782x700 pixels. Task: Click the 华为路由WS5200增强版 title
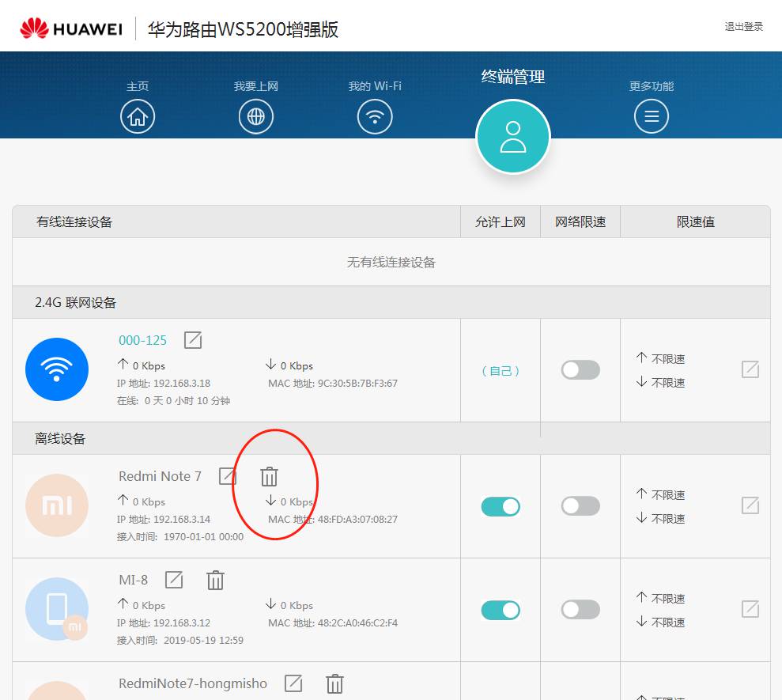[x=244, y=29]
